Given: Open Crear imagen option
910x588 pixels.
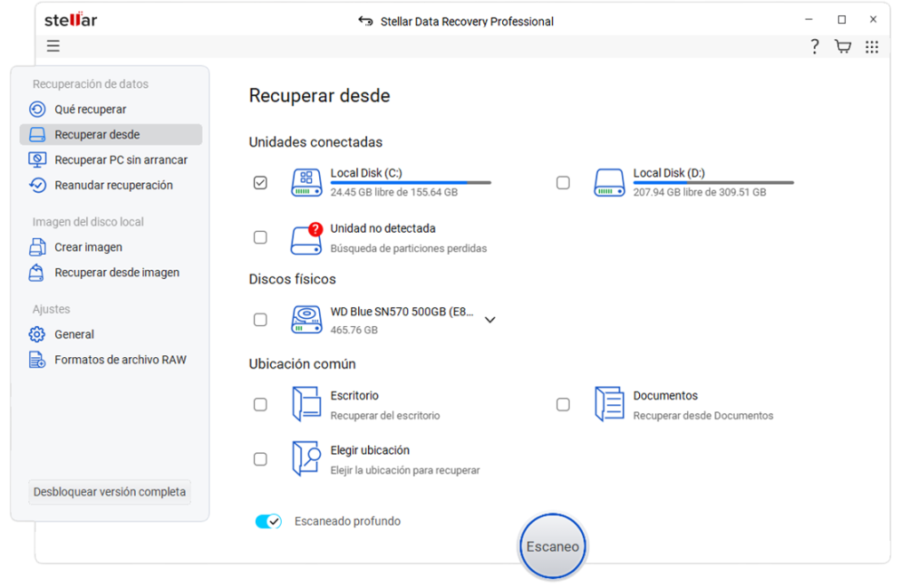Looking at the screenshot, I should point(111,247).
